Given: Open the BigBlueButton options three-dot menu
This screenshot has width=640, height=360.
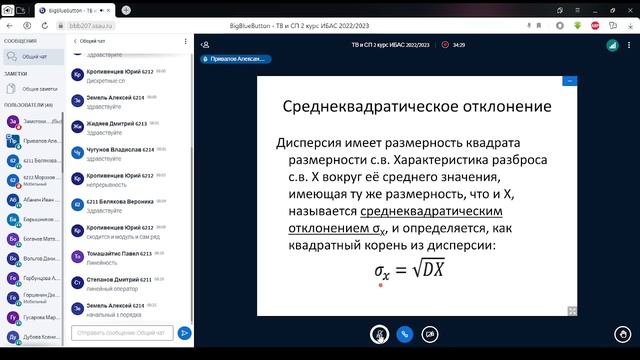Looking at the screenshot, I should pos(629,45).
